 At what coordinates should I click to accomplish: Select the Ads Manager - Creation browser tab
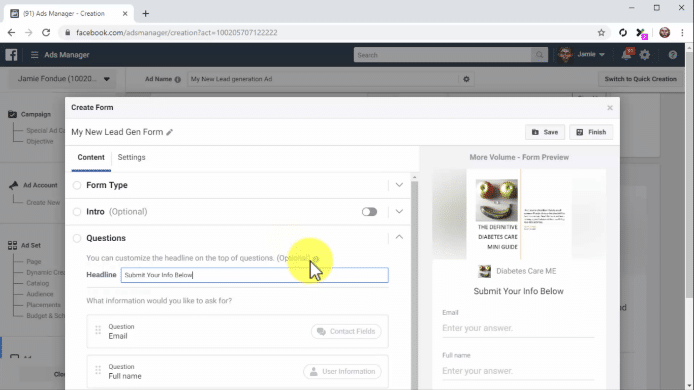point(69,14)
